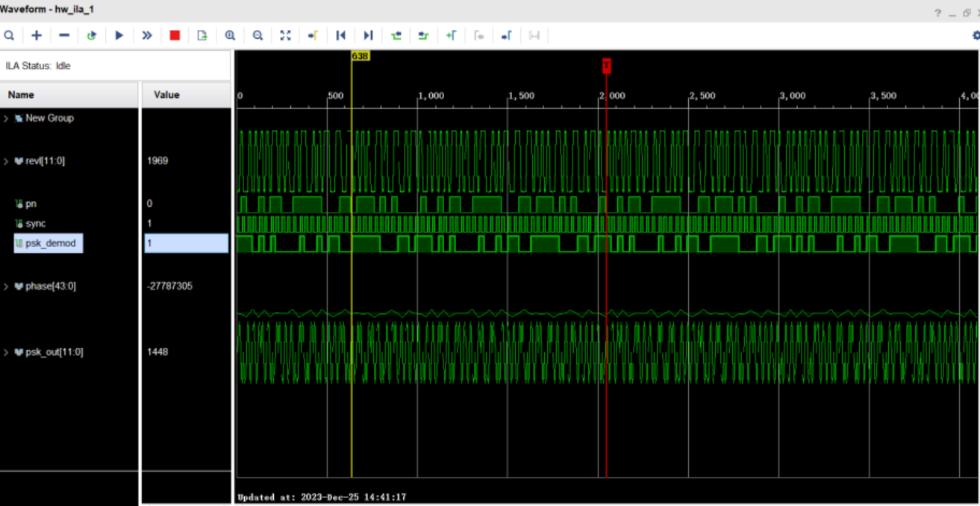Zoom fit the entire waveform
The image size is (980, 506).
[x=285, y=35]
